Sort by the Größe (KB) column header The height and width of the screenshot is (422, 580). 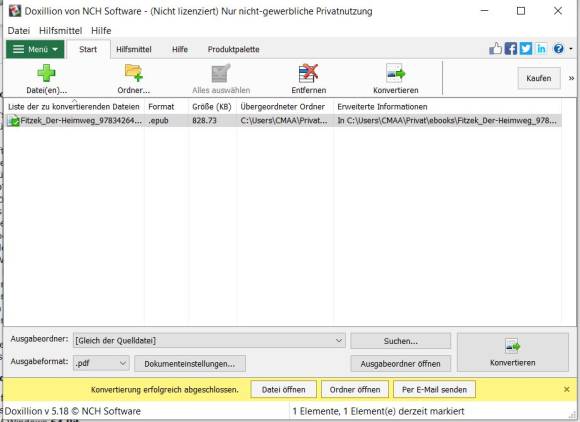tap(212, 107)
